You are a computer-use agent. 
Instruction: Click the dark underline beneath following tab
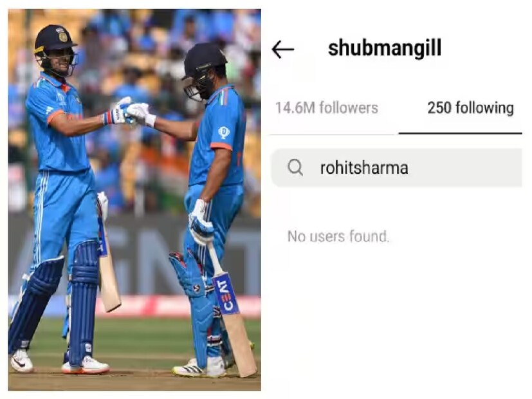[x=460, y=133]
